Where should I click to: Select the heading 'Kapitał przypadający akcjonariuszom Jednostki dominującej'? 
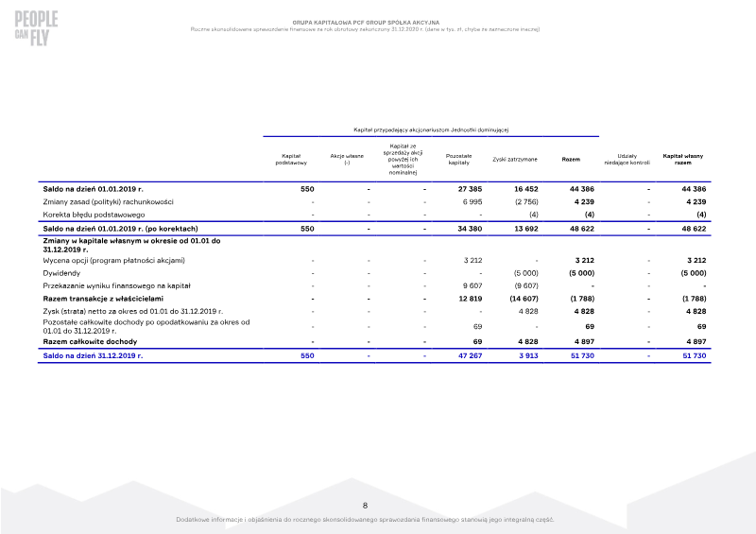pyautogui.click(x=431, y=129)
